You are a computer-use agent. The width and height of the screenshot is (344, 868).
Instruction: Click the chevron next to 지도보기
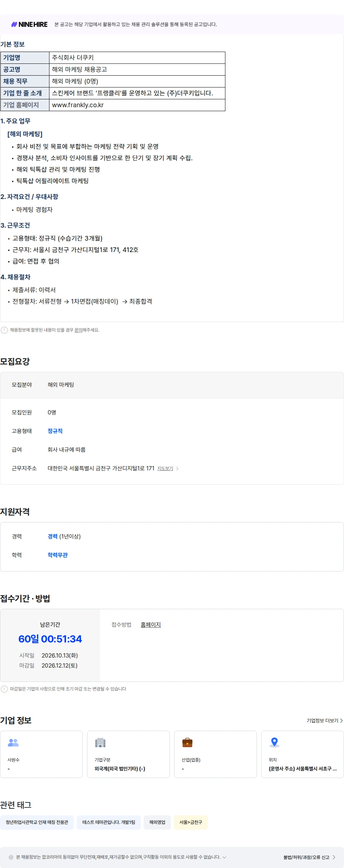tap(177, 469)
